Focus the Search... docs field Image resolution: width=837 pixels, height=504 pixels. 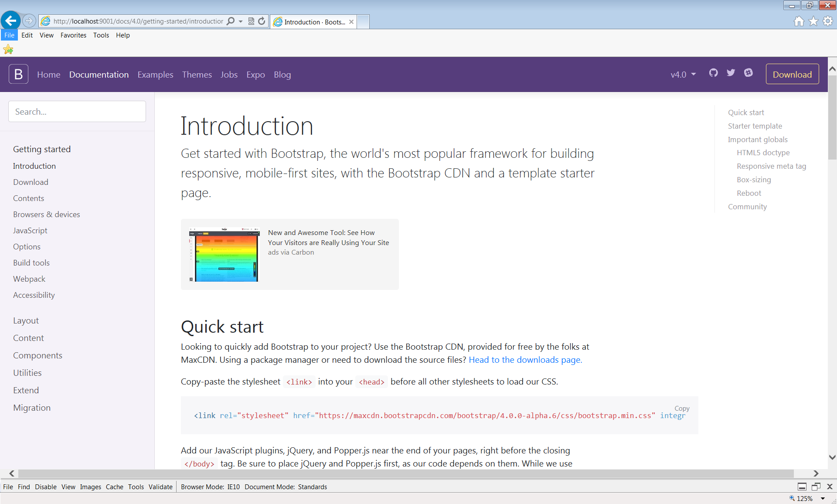[77, 112]
